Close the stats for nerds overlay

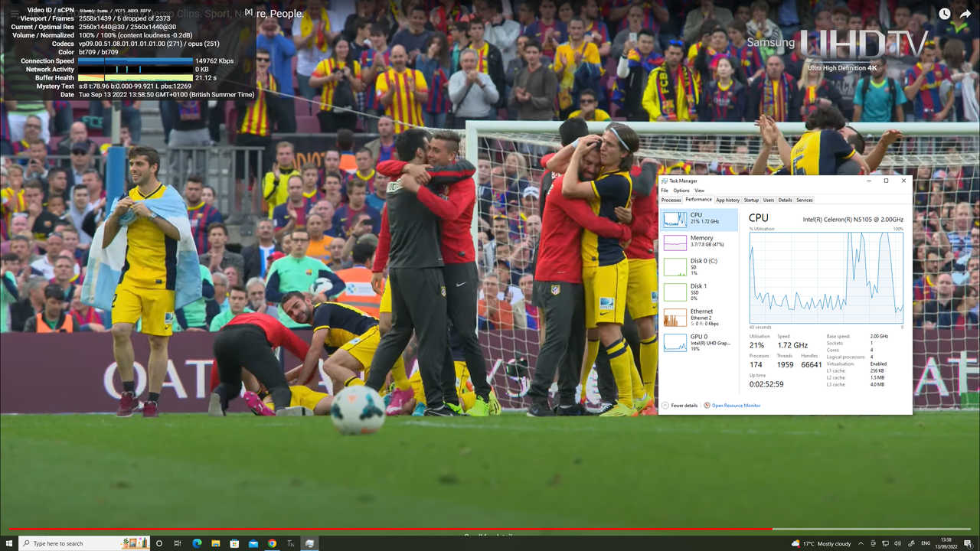[x=248, y=12]
